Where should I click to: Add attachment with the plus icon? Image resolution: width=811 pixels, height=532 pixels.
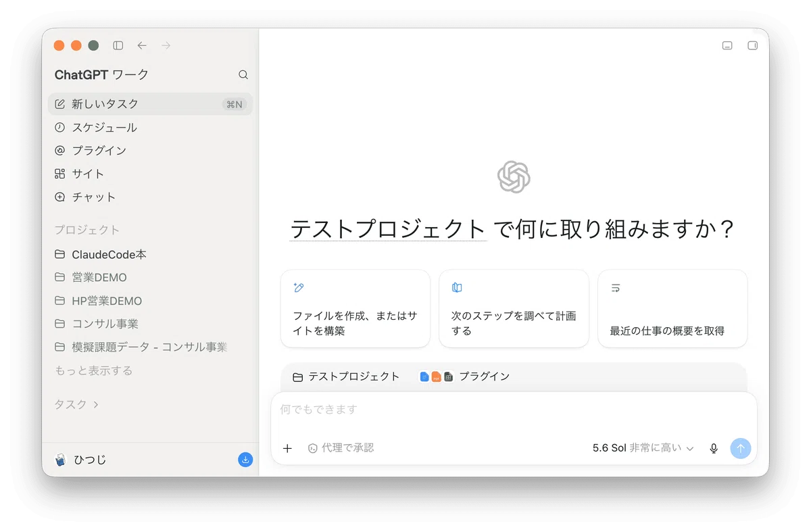click(287, 448)
